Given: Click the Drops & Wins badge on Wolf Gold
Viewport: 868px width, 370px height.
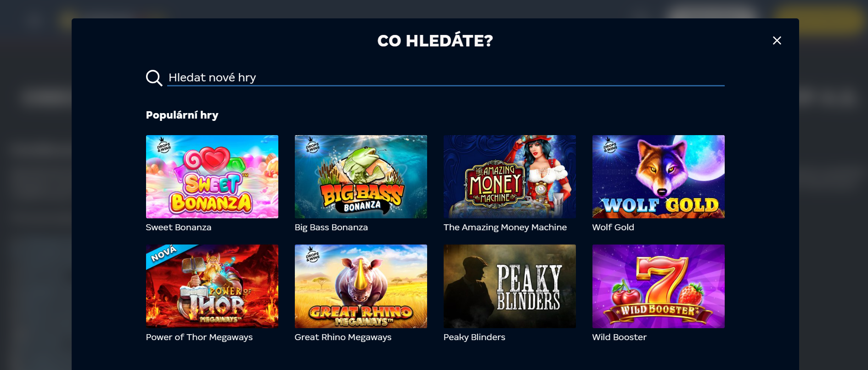Looking at the screenshot, I should click(x=610, y=145).
